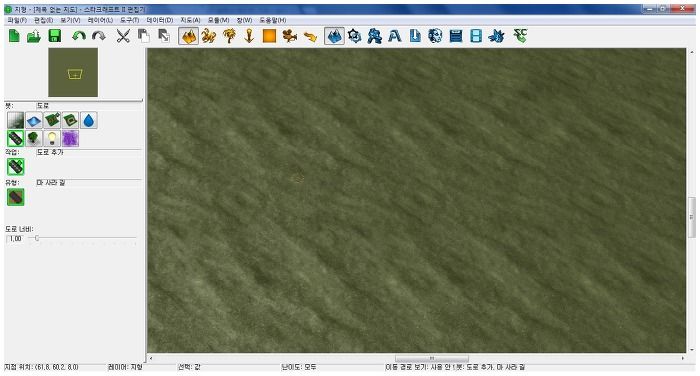The height and width of the screenshot is (376, 700).
Task: Open the Cutscenes film strip icon
Action: 476,36
